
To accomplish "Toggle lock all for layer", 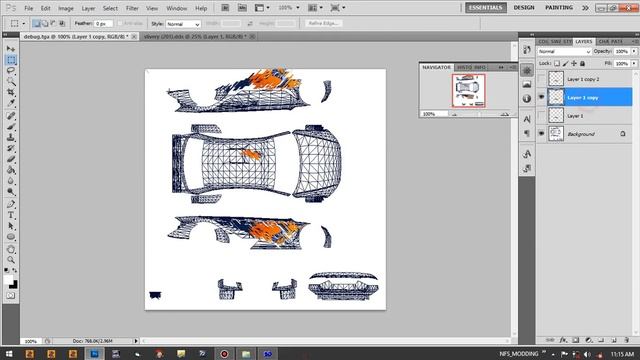I will [582, 63].
